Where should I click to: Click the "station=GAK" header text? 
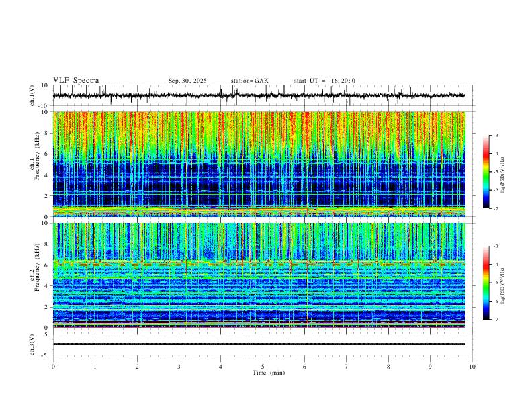pyautogui.click(x=249, y=81)
